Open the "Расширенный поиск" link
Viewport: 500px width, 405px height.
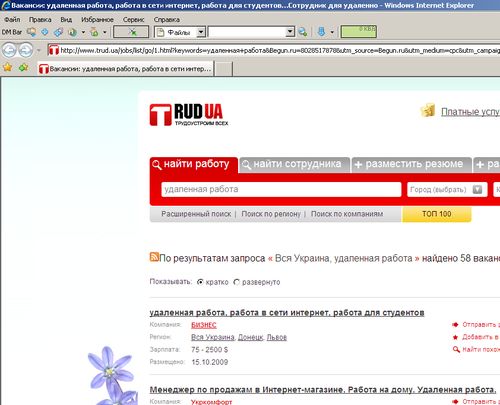point(196,214)
